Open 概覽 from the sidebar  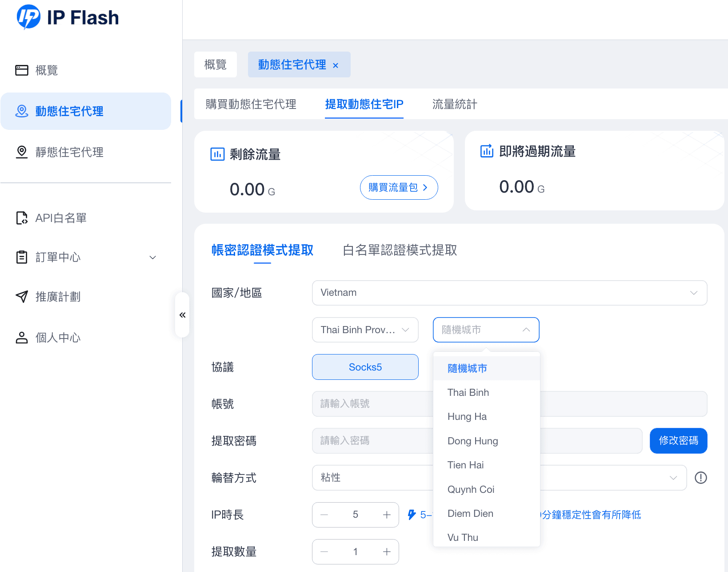[x=46, y=70]
